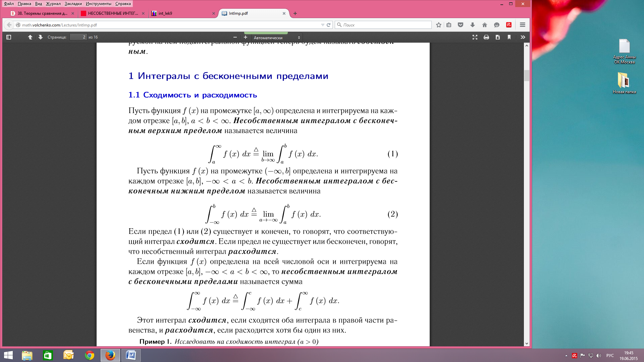The image size is (644, 362).
Task: Open the Инструменты menu
Action: point(99,4)
